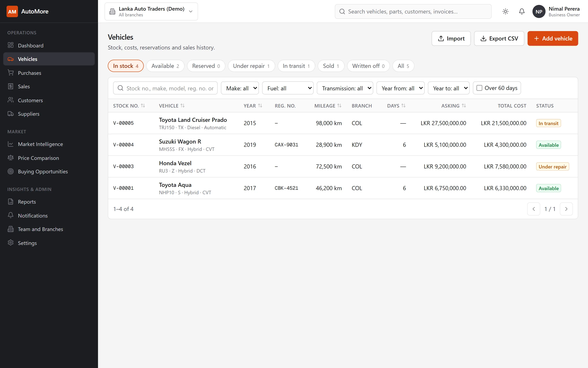Click the In transit status badge
This screenshot has width=588, height=368.
click(x=548, y=123)
